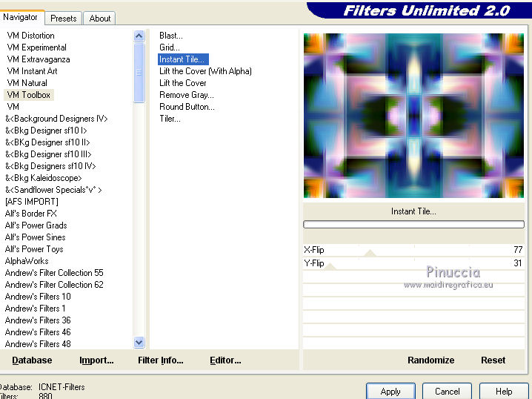The image size is (532, 399).
Task: Click the filter preview image
Action: click(413, 116)
